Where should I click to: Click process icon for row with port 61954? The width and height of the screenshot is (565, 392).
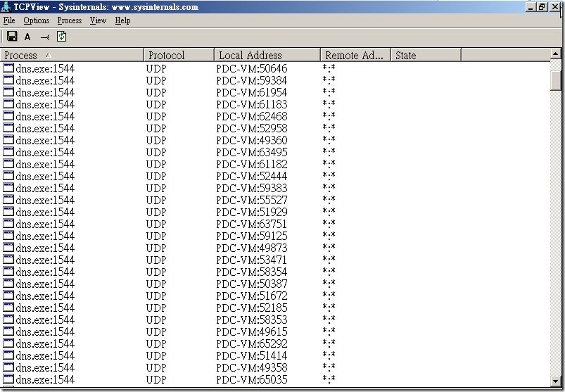[x=8, y=92]
